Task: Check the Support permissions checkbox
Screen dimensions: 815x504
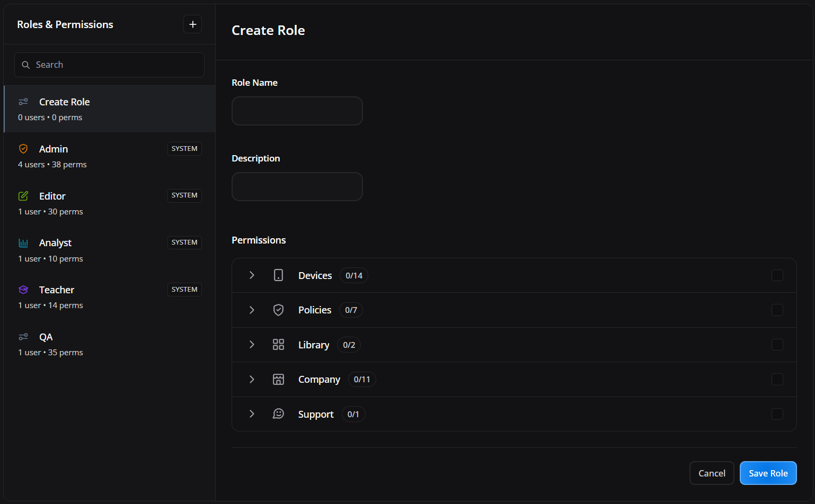Action: point(777,414)
